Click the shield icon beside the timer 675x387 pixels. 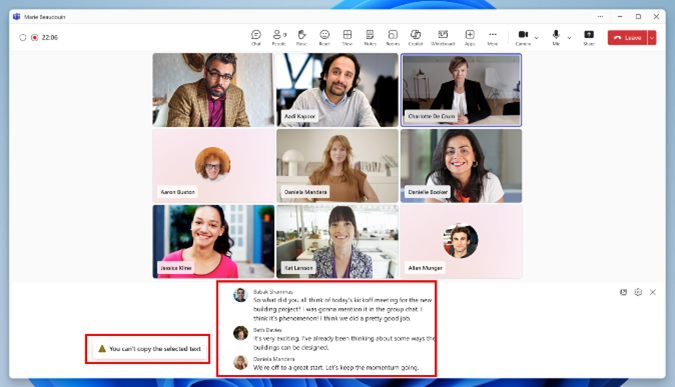coord(23,37)
